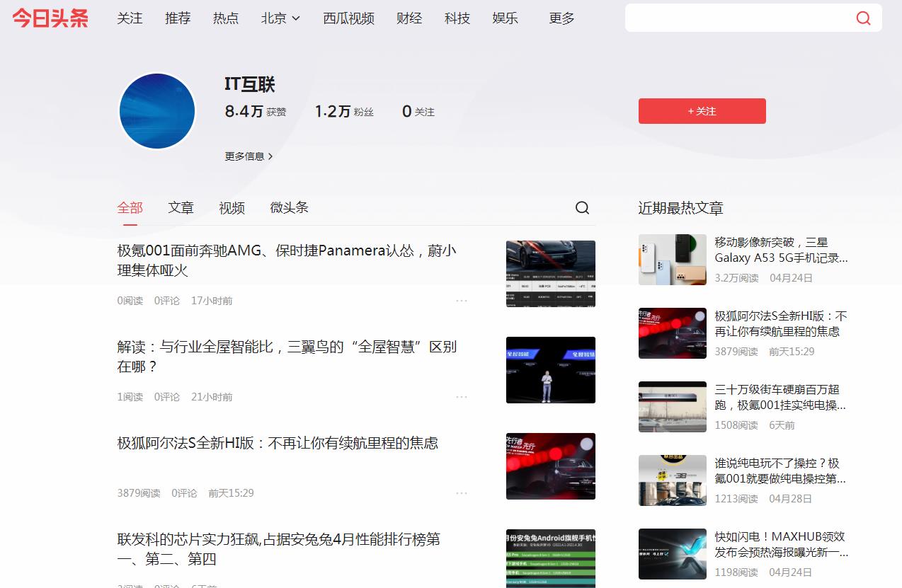The height and width of the screenshot is (588, 902).
Task: Open the 西瓜视频 channel
Action: tap(349, 18)
